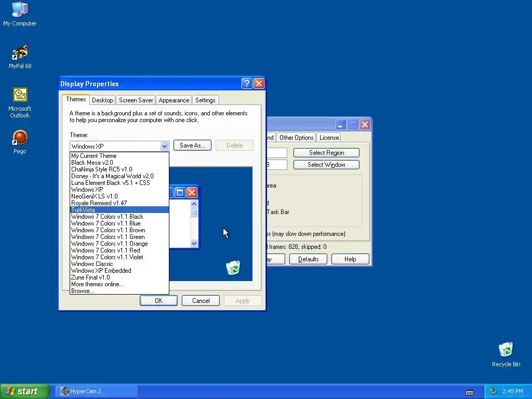Choose ChaNinja Style RC5 v1.0 theme
This screenshot has height=399, width=532.
click(x=119, y=169)
